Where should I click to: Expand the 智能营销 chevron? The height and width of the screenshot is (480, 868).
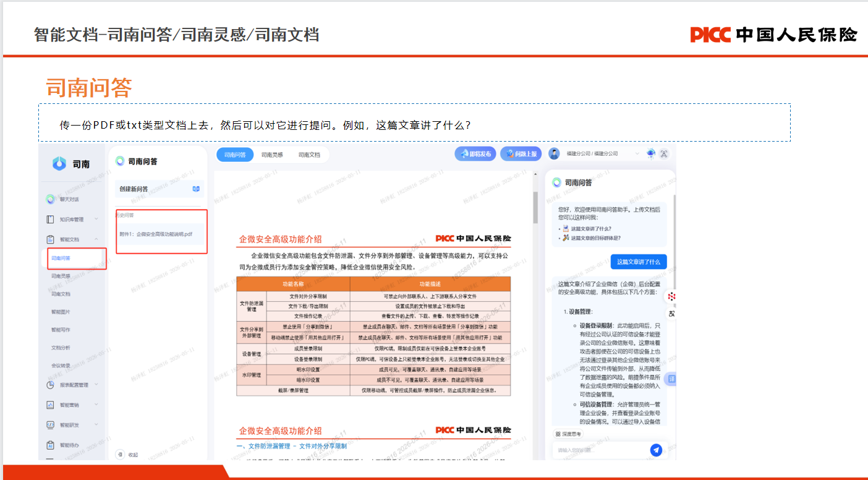(96, 405)
